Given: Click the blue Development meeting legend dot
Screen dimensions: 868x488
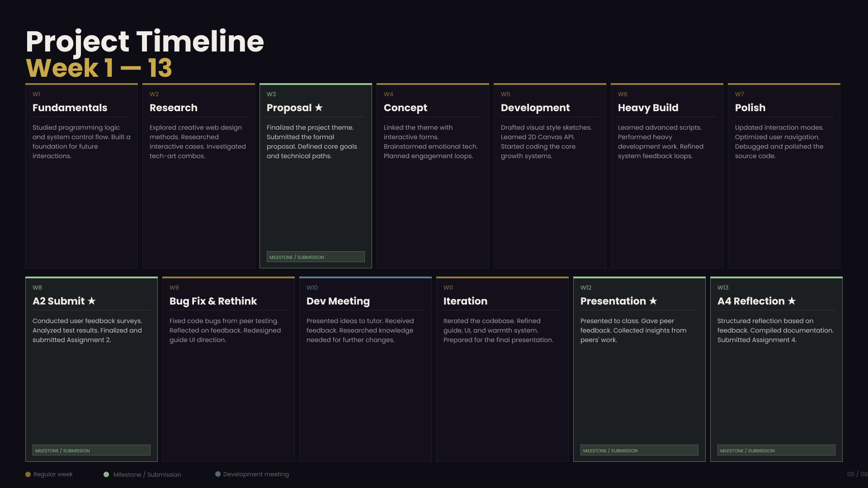Looking at the screenshot, I should click(x=218, y=474).
